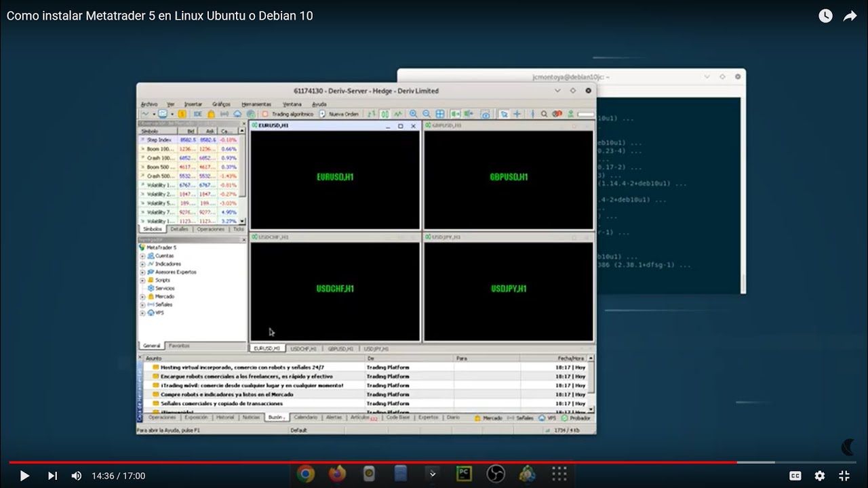
Task: Expand Scripts node in Navigator
Action: (x=142, y=281)
